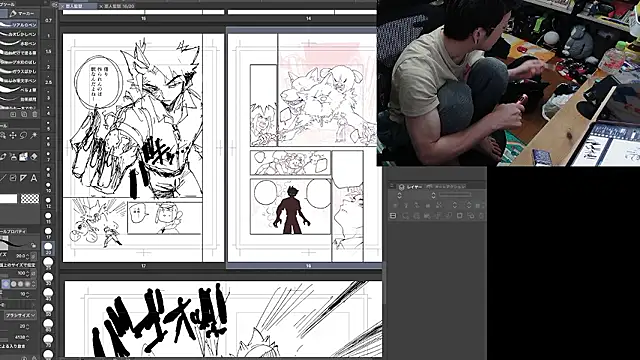Switch to the マーカー sub tool tab
The height and width of the screenshot is (360, 640).
coord(23,13)
